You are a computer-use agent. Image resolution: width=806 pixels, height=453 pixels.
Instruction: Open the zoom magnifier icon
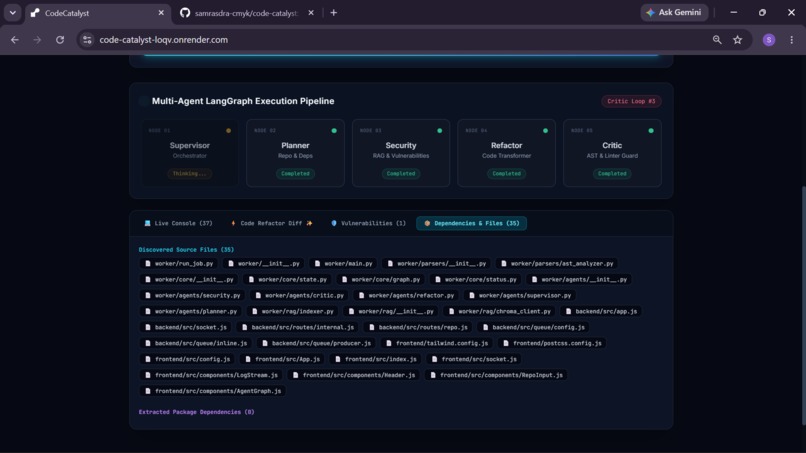(717, 40)
